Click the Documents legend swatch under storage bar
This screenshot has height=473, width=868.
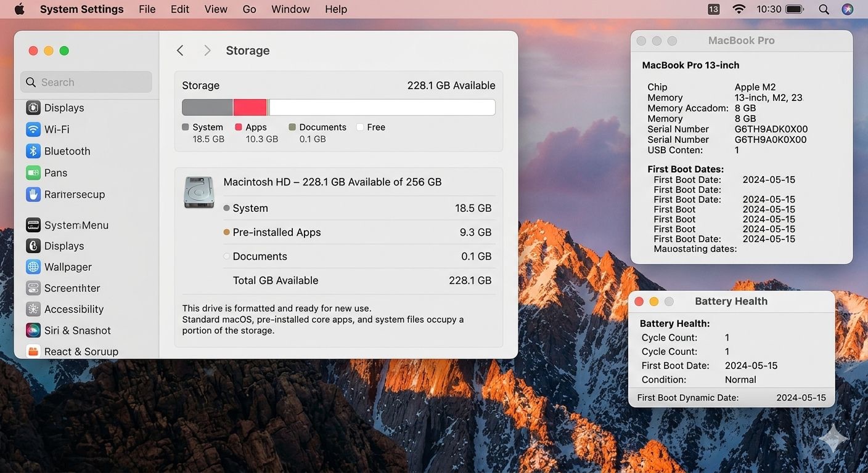292,127
